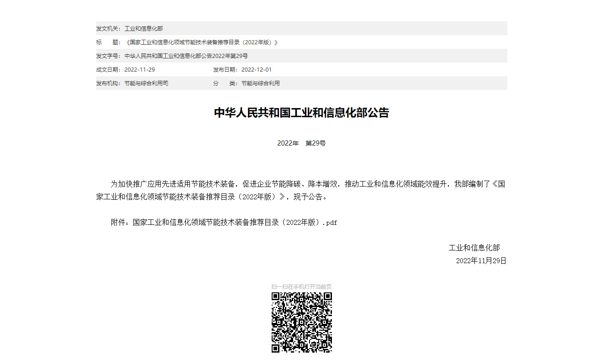Viewport: 589px width, 364px height.
Task: Click the label 发文字号：
Action: click(109, 56)
